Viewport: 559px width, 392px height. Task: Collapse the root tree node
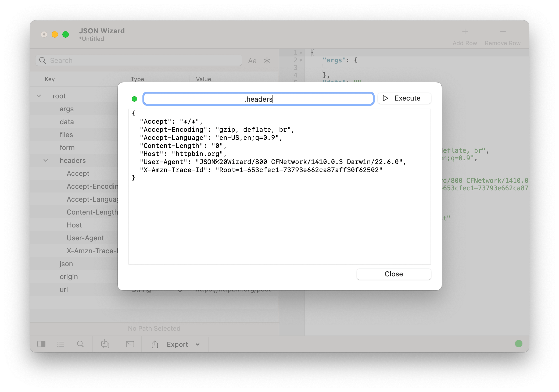click(x=39, y=96)
